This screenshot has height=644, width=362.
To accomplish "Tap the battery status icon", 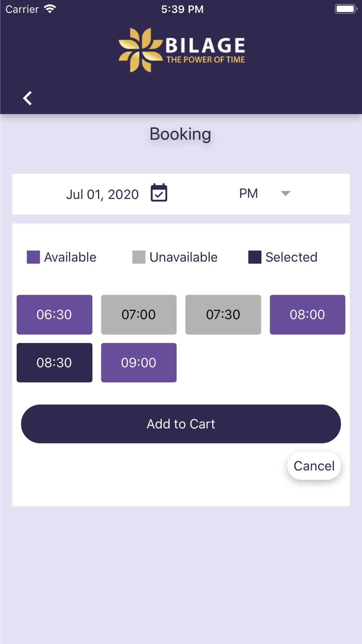I will click(x=345, y=9).
